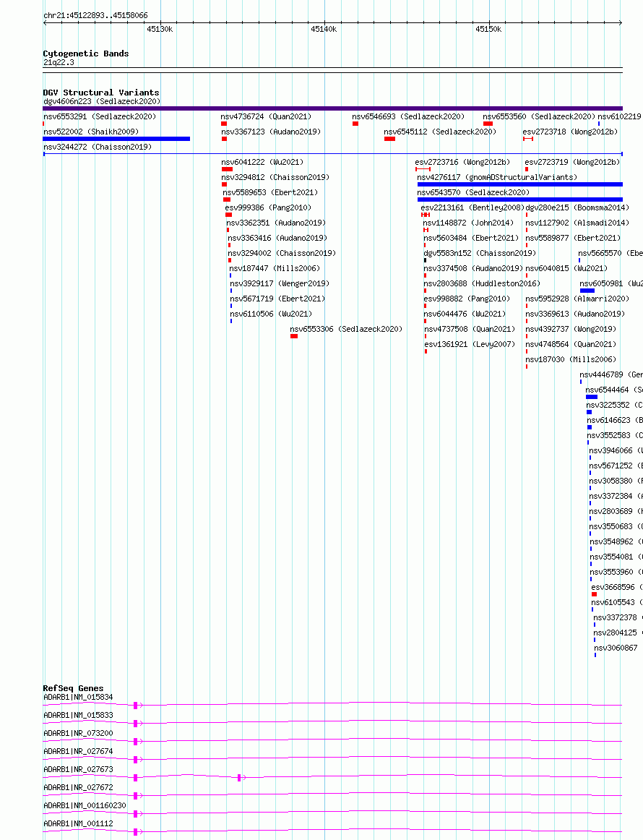
Task: Open ADARB1|NM_015834 transcript
Action: point(78,698)
